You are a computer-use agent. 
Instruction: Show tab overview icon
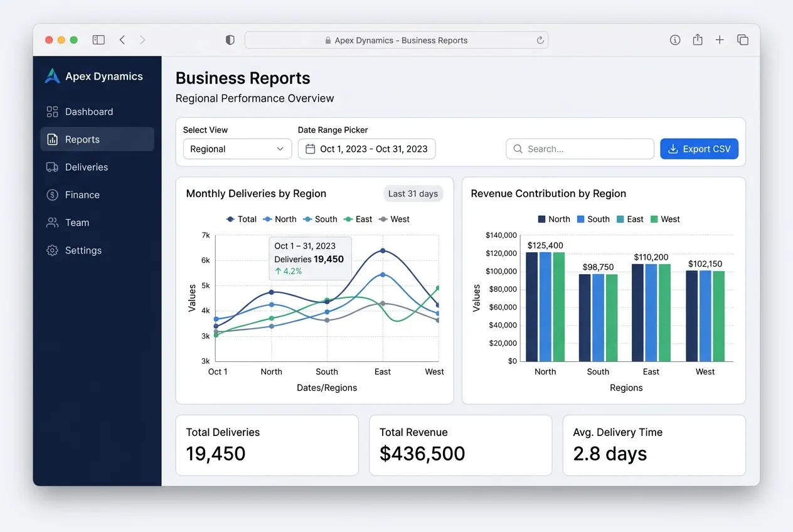(743, 40)
